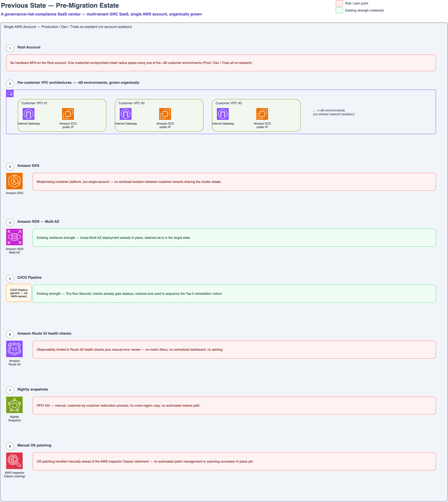Viewport: 448px width, 502px height.
Task: Select the Route 53 observability risk box
Action: pyautogui.click(x=234, y=349)
